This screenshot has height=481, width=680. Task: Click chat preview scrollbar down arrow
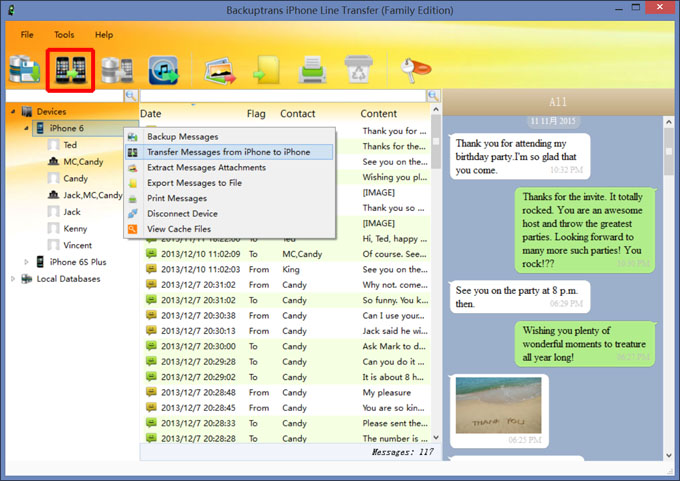(x=669, y=455)
